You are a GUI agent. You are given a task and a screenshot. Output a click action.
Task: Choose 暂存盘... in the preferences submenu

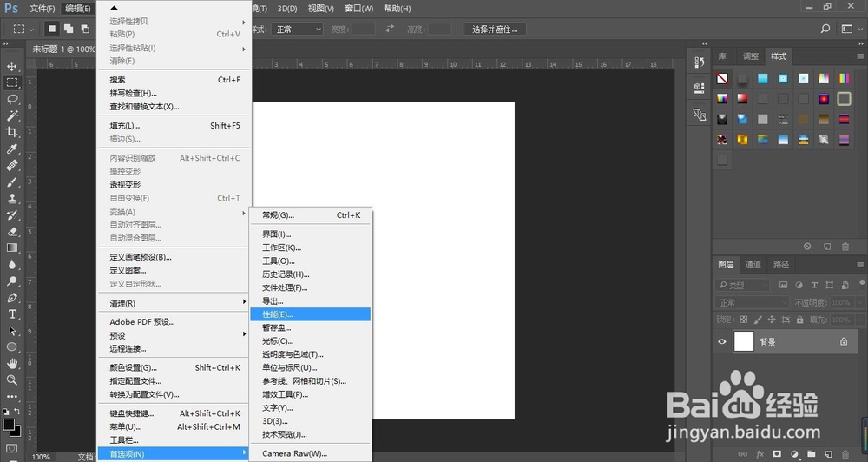(311, 328)
